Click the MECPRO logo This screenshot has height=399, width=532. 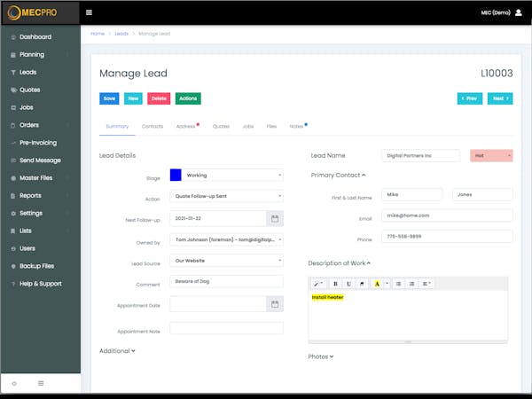point(32,12)
